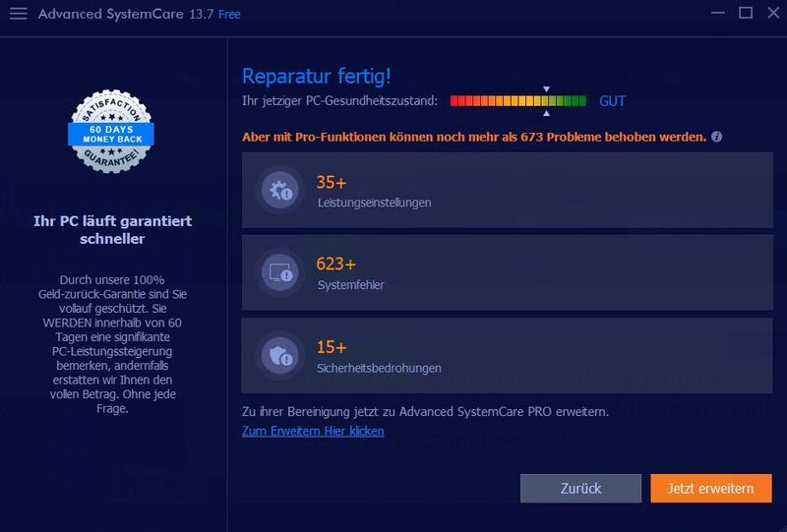The height and width of the screenshot is (532, 787).
Task: Click the GUT health status label
Action: click(612, 101)
